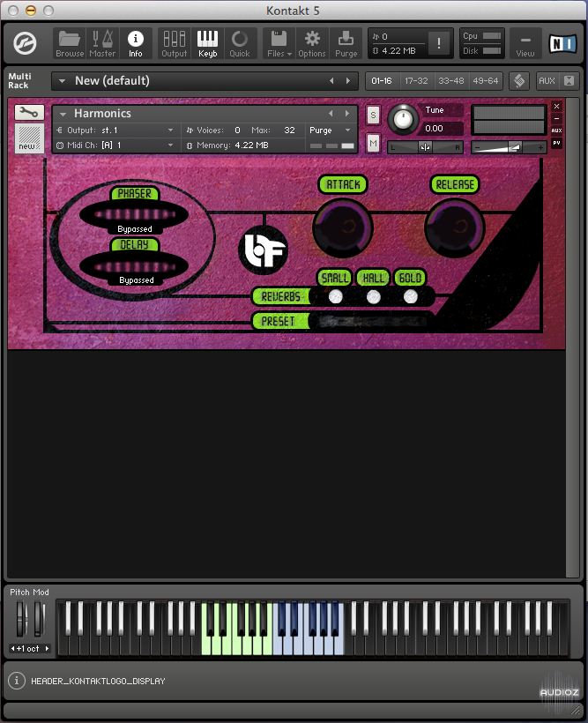Viewport: 588px width, 723px height.
Task: Open the instrument Purge dropdown
Action: pyautogui.click(x=331, y=130)
